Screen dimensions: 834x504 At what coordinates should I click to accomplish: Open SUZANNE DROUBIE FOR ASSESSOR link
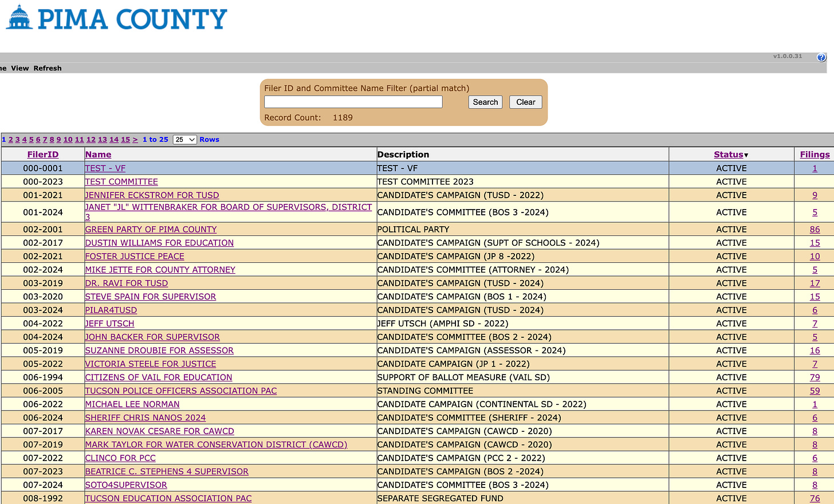point(159,351)
